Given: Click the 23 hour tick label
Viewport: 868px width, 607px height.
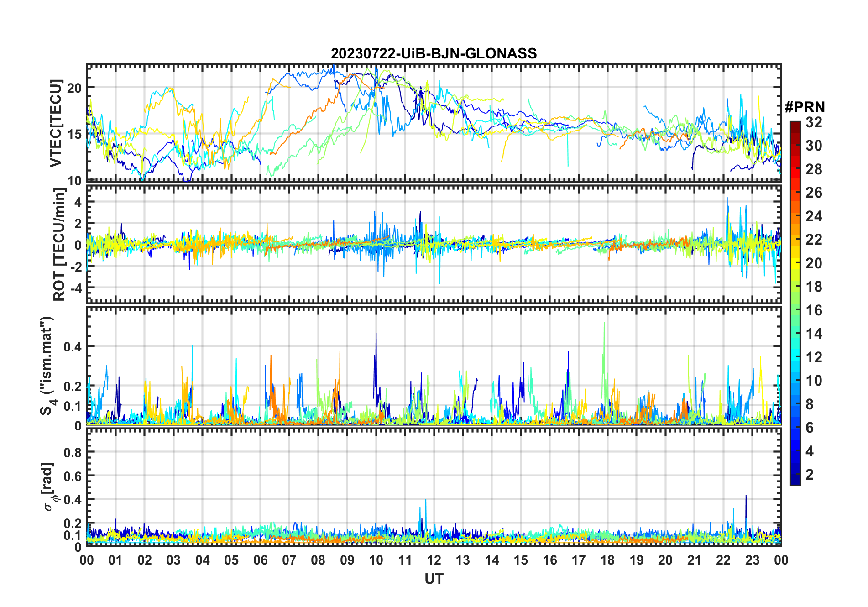Looking at the screenshot, I should point(752,560).
